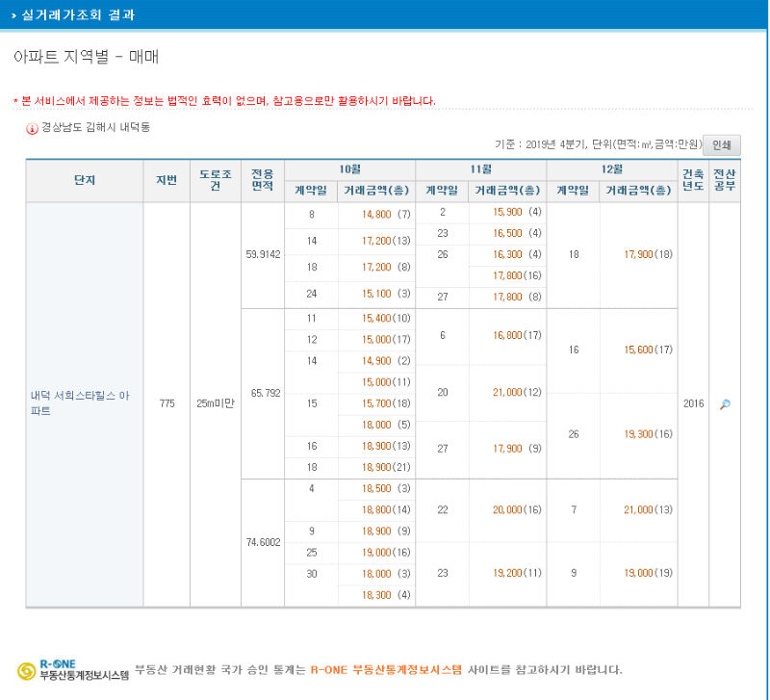Click the 59.9142 area cell

click(263, 254)
